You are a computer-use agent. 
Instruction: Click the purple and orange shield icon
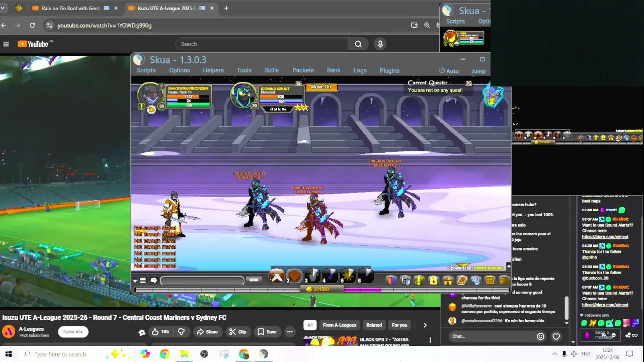391,280
